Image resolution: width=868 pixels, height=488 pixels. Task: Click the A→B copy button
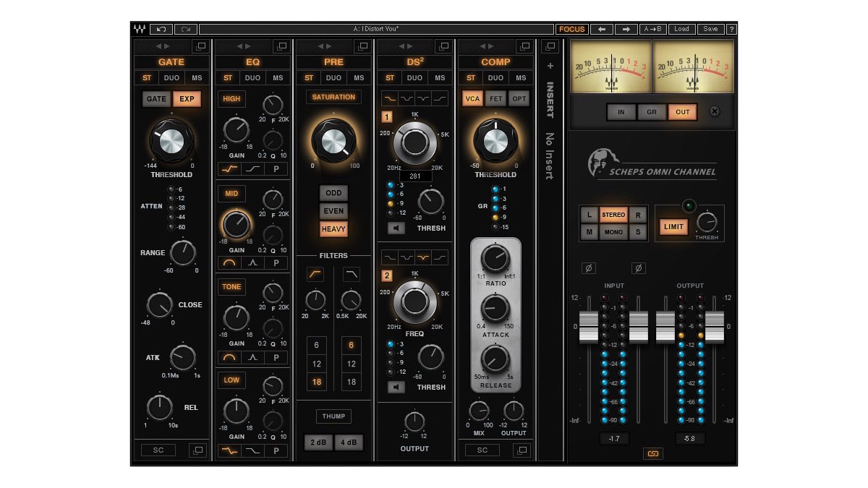[x=652, y=29]
